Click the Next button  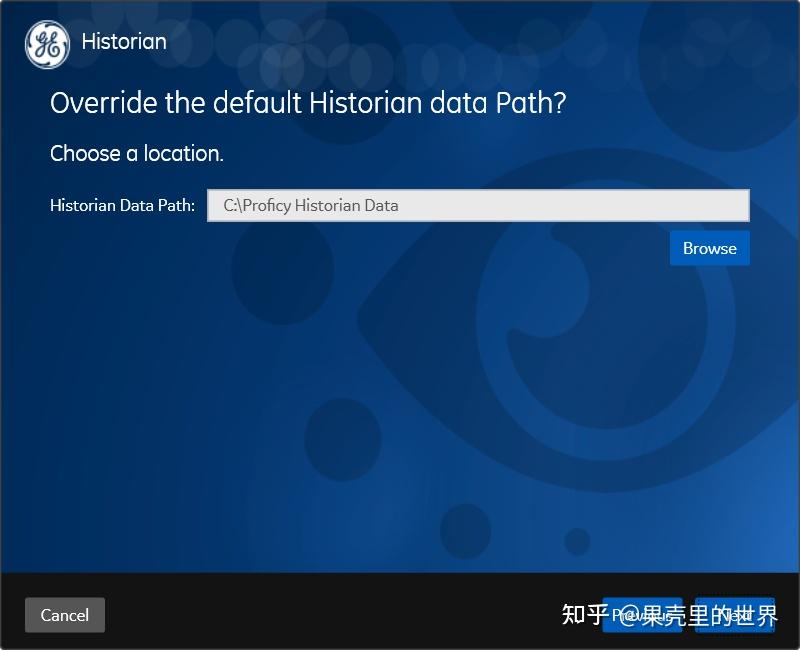[735, 615]
